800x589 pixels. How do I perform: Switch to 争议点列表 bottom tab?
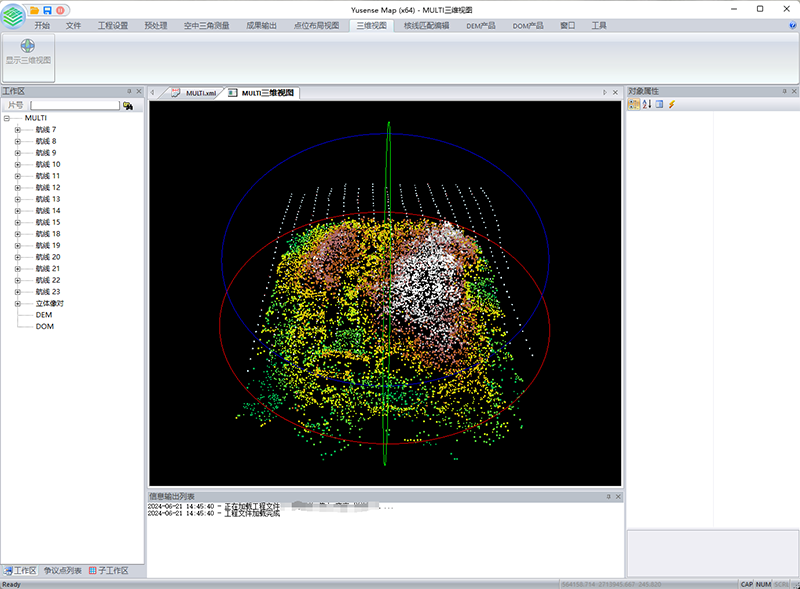tap(62, 570)
